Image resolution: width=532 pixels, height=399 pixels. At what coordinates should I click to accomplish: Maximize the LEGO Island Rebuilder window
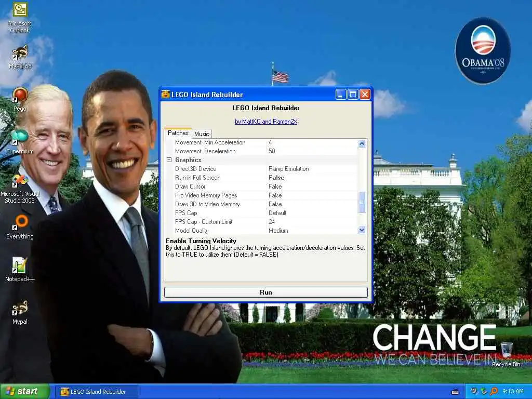pos(353,95)
